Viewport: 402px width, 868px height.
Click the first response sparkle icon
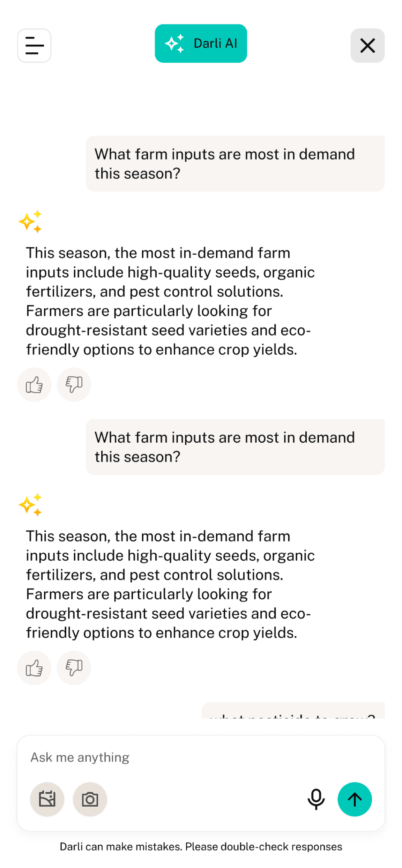click(30, 222)
